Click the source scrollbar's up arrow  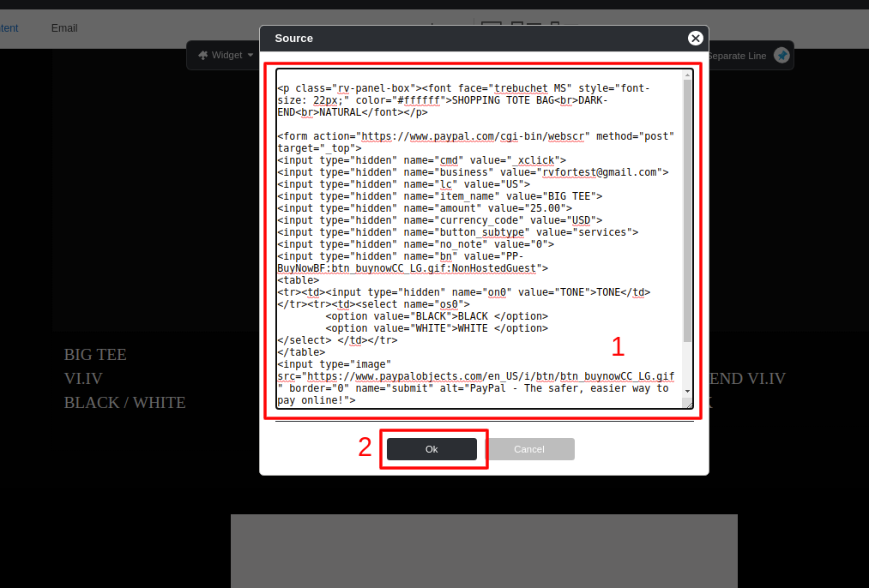click(x=688, y=75)
